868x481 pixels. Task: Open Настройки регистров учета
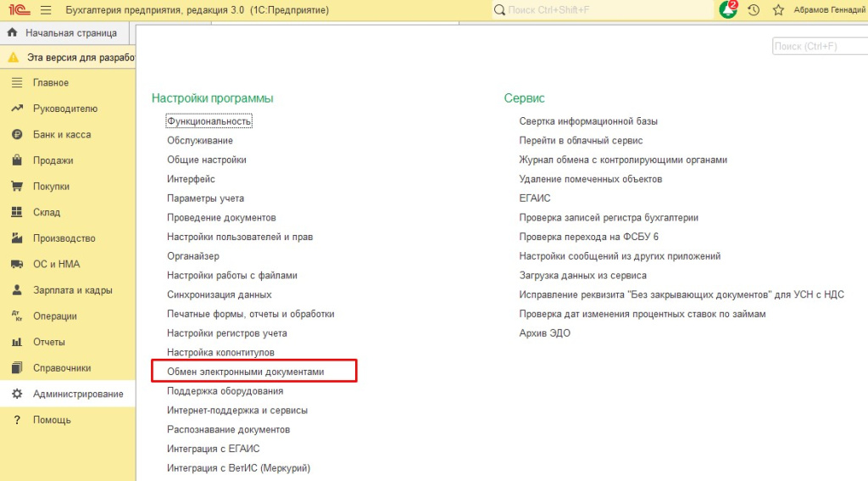pyautogui.click(x=227, y=333)
